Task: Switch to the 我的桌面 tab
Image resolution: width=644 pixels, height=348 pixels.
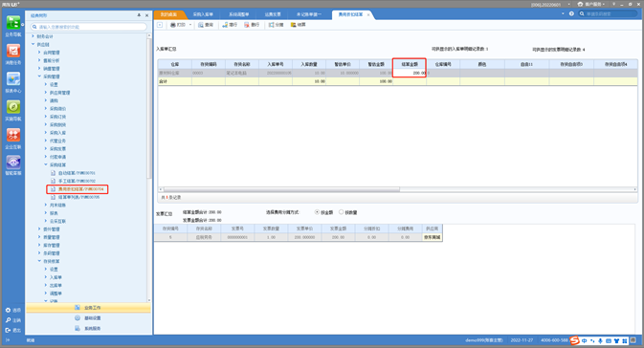Action: point(168,14)
